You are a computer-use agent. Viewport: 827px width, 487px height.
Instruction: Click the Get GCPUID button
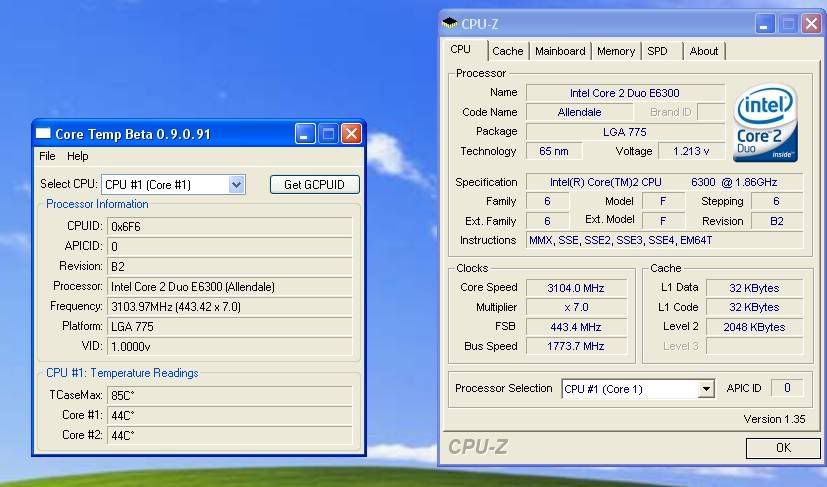tap(314, 185)
